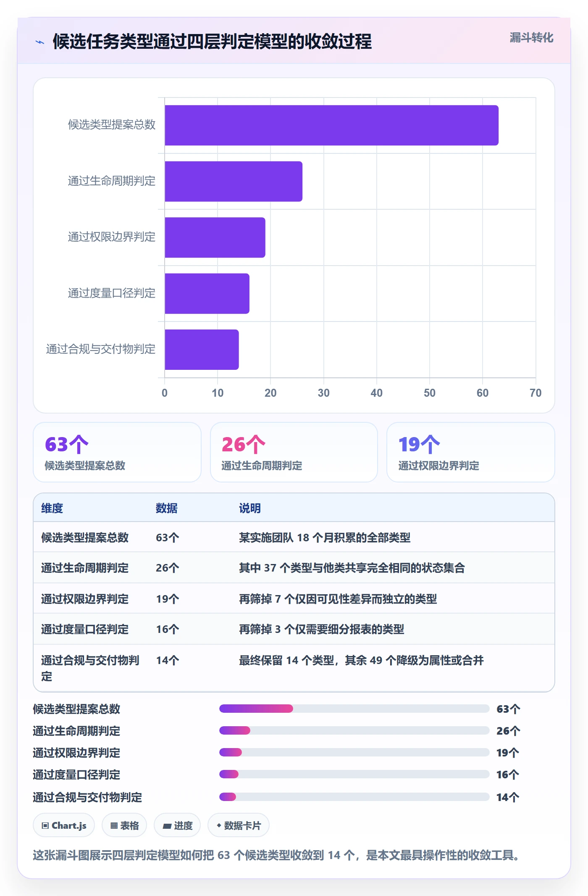The width and height of the screenshot is (588, 896).
Task: Click the lightning icon beside the title
Action: tap(40, 42)
